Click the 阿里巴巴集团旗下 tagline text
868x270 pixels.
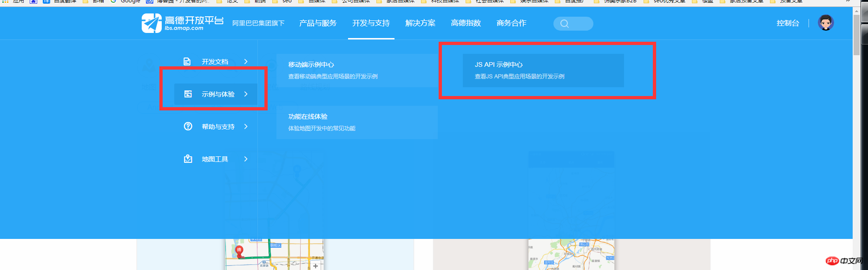pyautogui.click(x=258, y=23)
